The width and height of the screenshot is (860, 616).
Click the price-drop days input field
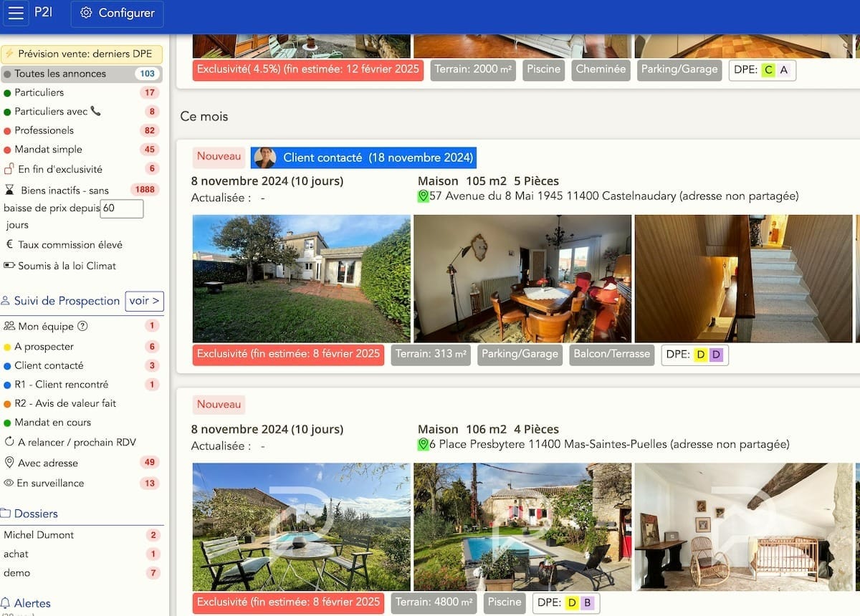pyautogui.click(x=122, y=208)
